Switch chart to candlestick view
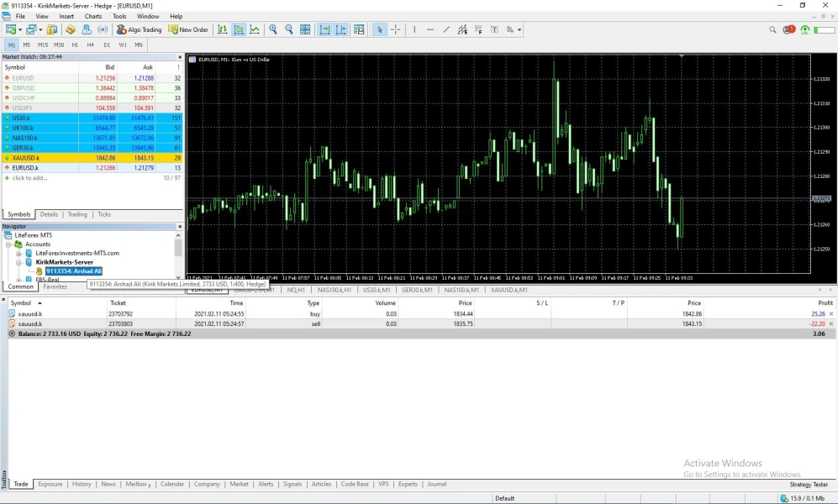This screenshot has width=838, height=504. (x=239, y=29)
